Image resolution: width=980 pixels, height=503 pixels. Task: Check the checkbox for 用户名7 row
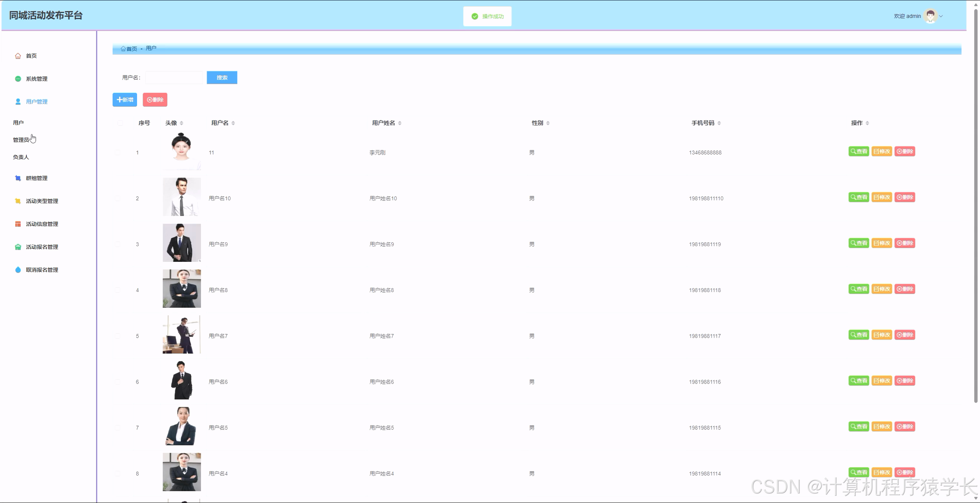(118, 336)
